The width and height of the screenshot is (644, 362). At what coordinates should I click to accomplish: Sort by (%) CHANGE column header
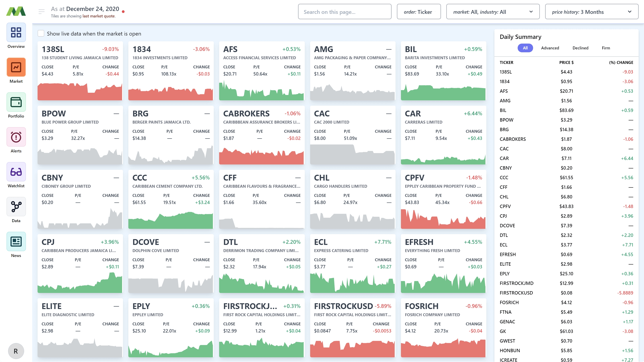621,63
